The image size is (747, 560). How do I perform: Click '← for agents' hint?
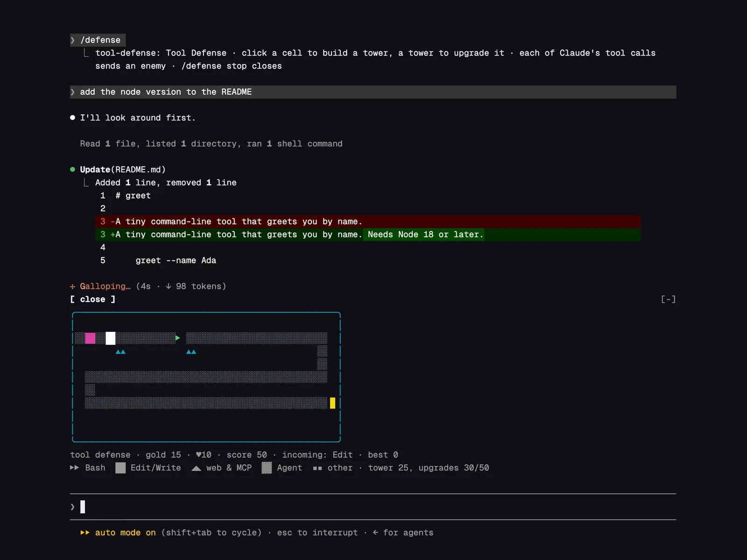pyautogui.click(x=403, y=532)
